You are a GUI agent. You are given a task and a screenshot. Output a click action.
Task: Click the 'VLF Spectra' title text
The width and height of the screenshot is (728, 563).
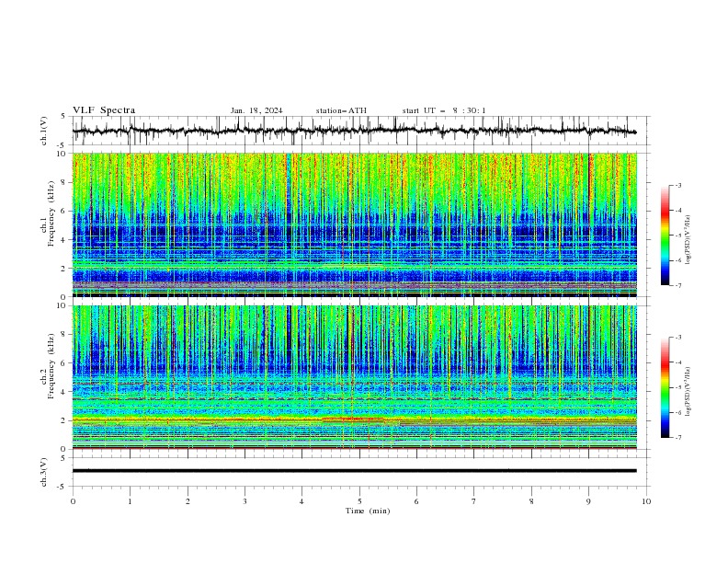(104, 110)
